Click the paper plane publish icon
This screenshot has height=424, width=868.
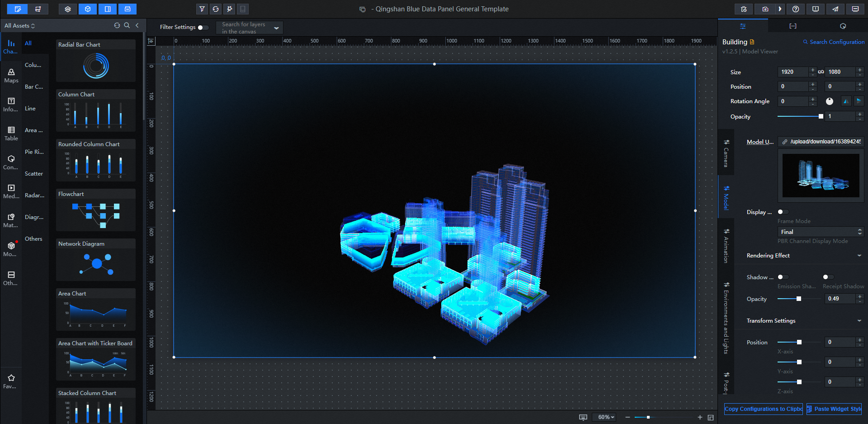(835, 9)
